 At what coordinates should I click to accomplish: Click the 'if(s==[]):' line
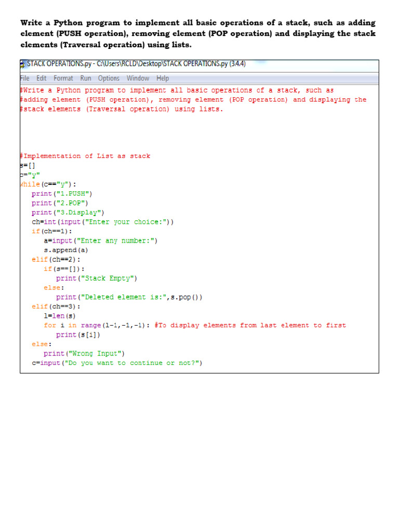[x=64, y=269]
